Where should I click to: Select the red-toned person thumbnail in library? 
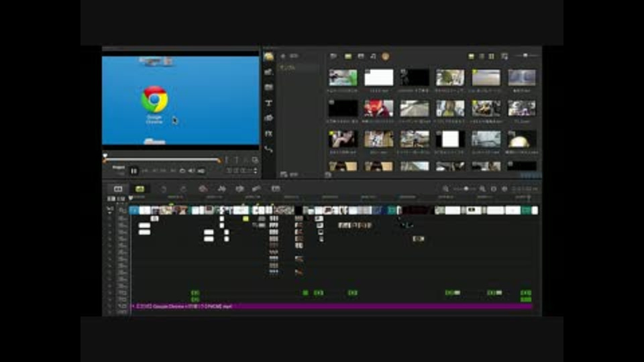(x=378, y=109)
